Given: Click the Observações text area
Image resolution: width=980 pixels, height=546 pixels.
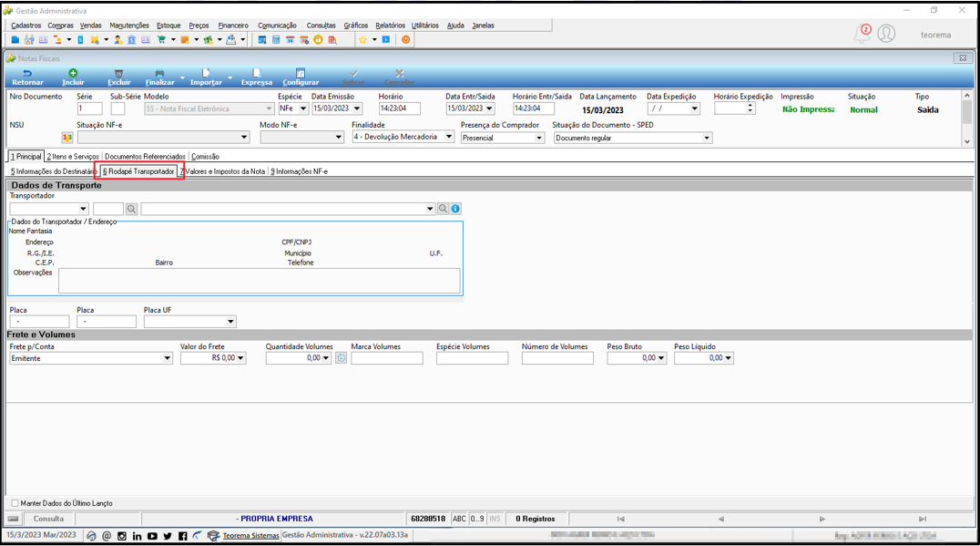Looking at the screenshot, I should pos(260,281).
